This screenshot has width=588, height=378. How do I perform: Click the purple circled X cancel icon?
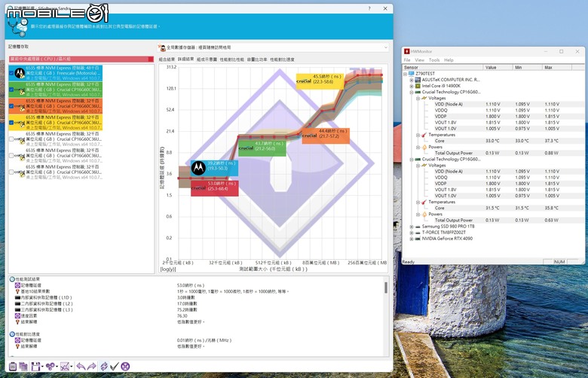point(126,367)
